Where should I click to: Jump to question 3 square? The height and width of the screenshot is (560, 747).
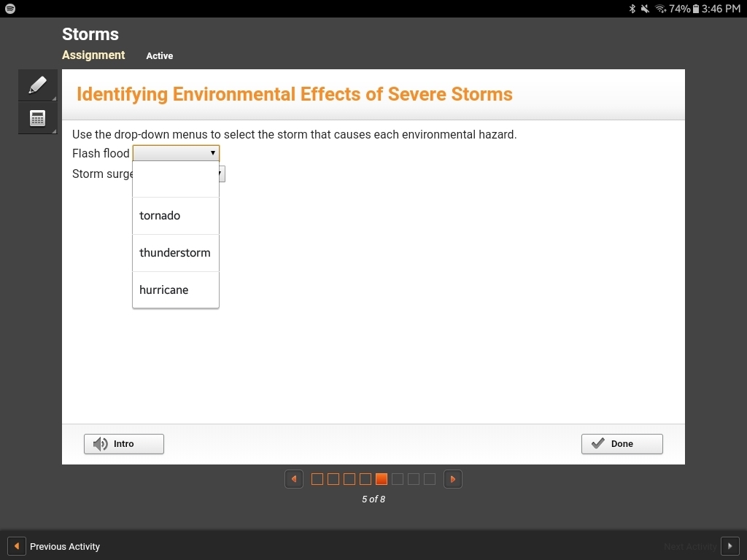coord(349,479)
